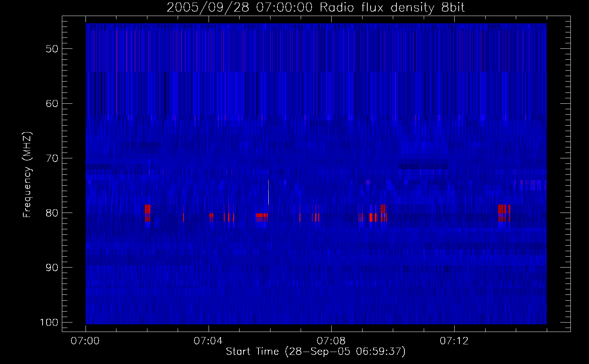Click the 90 frequency tick label
The width and height of the screenshot is (589, 364).
pyautogui.click(x=52, y=268)
